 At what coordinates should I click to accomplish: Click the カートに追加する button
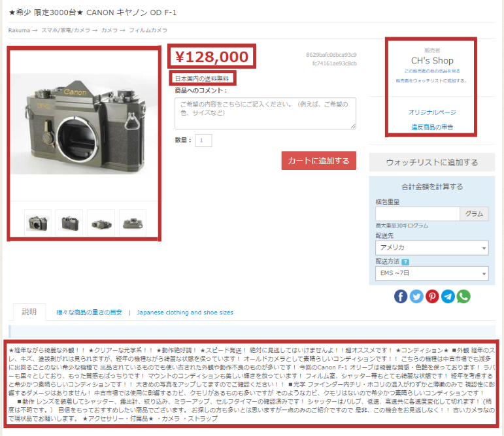[x=318, y=160]
